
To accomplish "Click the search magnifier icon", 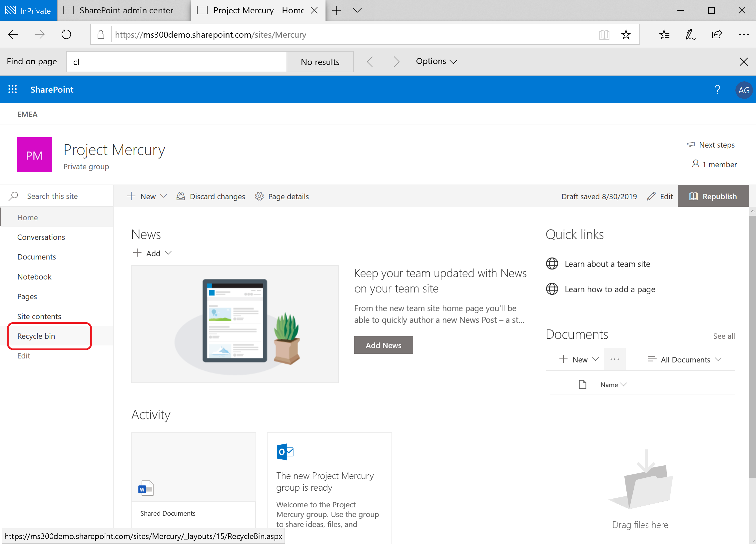I will point(13,196).
